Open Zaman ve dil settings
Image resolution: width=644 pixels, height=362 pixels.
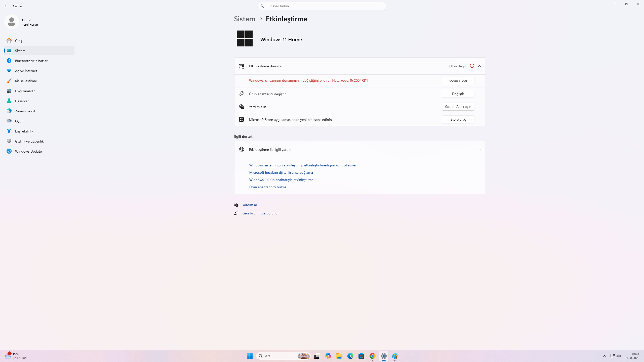coord(39,111)
